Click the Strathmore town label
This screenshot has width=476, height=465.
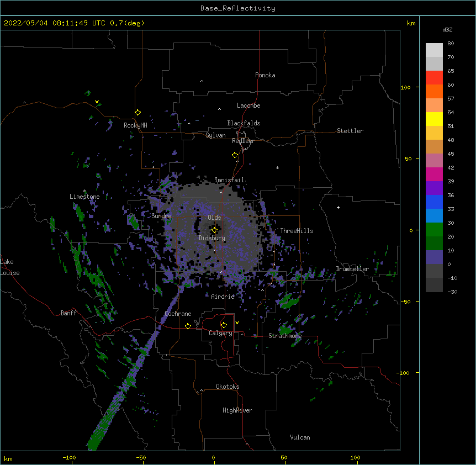(x=285, y=336)
